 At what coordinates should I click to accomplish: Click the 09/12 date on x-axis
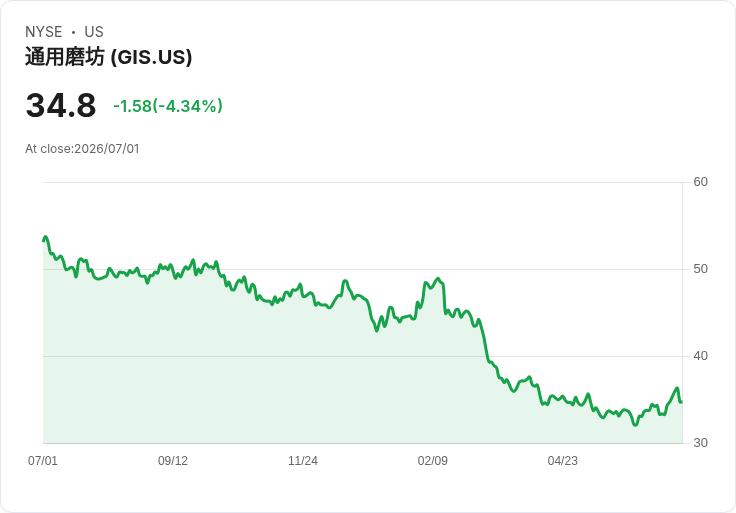click(173, 460)
